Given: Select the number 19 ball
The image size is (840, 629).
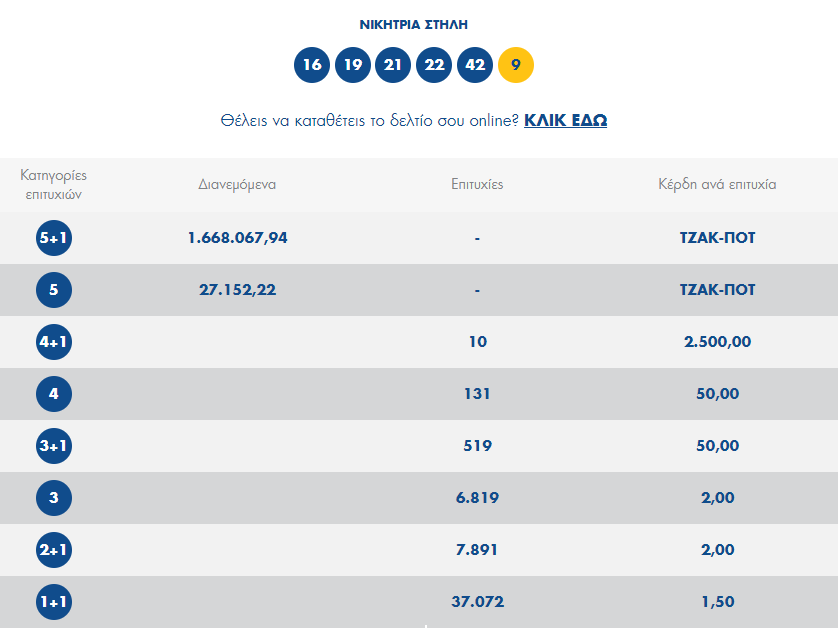Looking at the screenshot, I should point(353,65).
